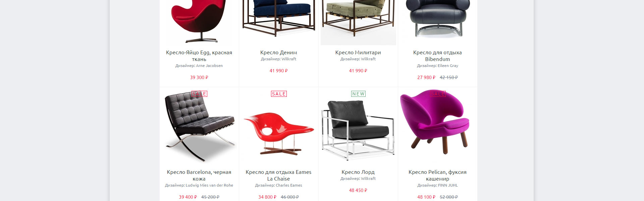Viewport: 644px width, 201px height.
Task: Open the Кресло Милитари title link
Action: (358, 53)
